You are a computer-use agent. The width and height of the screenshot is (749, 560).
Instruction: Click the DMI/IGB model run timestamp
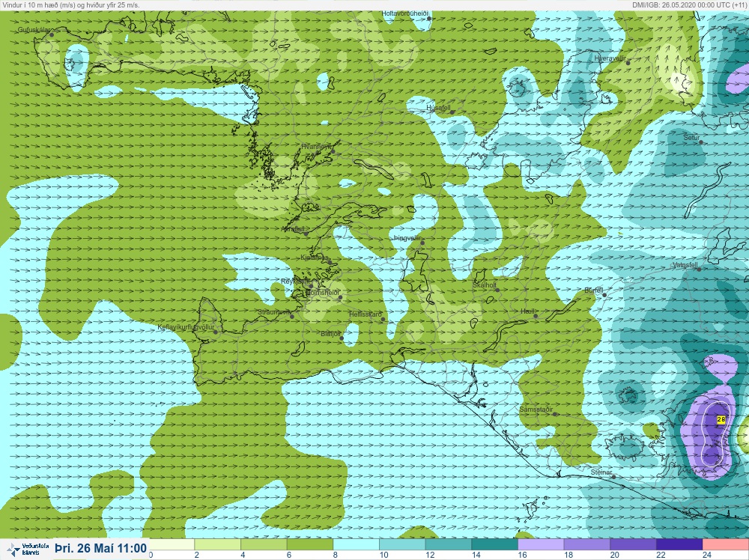[691, 4]
